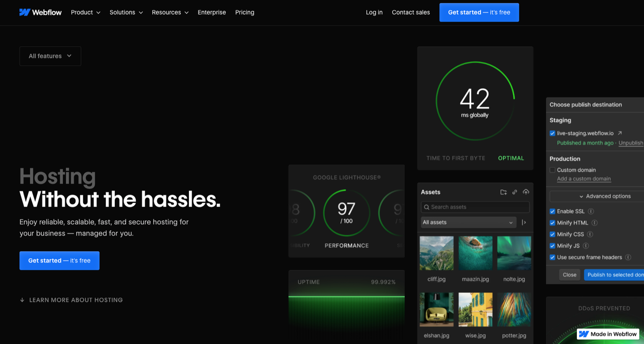Click the 42 ms globally gauge

pyautogui.click(x=475, y=100)
